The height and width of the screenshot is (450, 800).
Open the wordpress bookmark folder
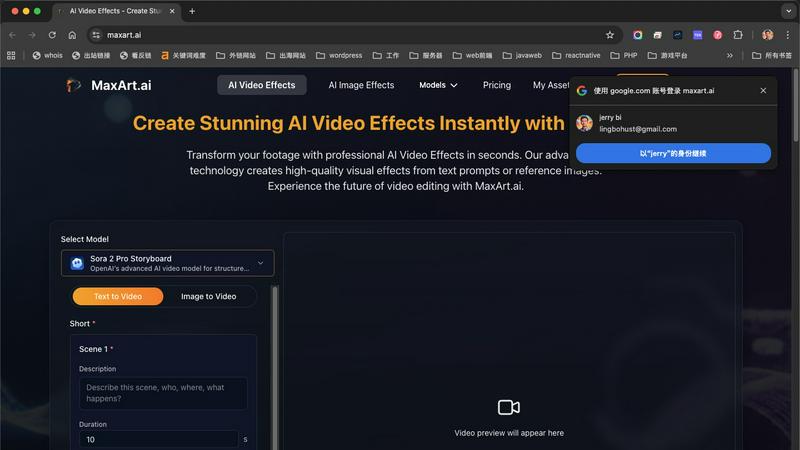pos(339,56)
